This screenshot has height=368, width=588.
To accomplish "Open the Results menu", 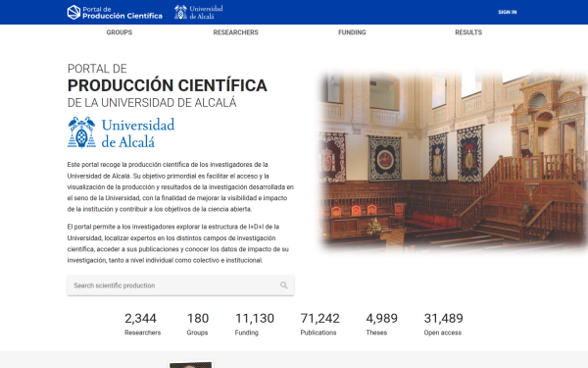I will point(468,32).
